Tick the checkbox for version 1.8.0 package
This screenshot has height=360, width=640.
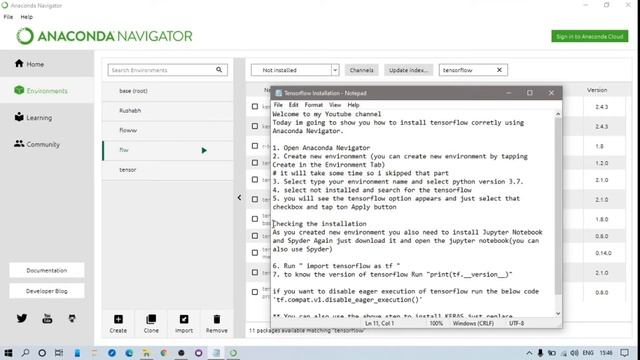[255, 219]
